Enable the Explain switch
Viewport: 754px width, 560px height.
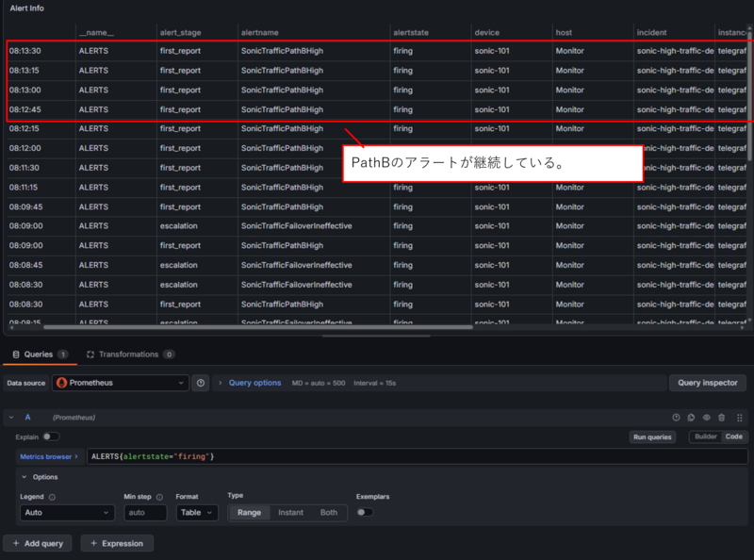point(51,436)
